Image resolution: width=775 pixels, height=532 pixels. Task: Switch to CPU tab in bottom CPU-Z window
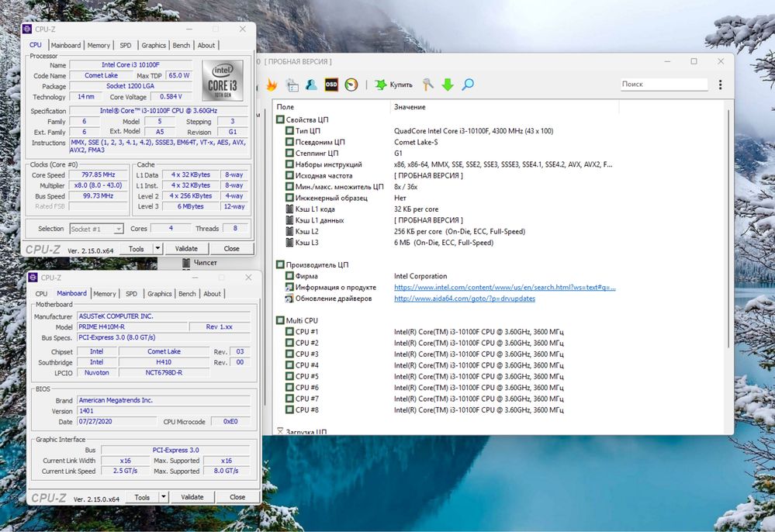(42, 293)
